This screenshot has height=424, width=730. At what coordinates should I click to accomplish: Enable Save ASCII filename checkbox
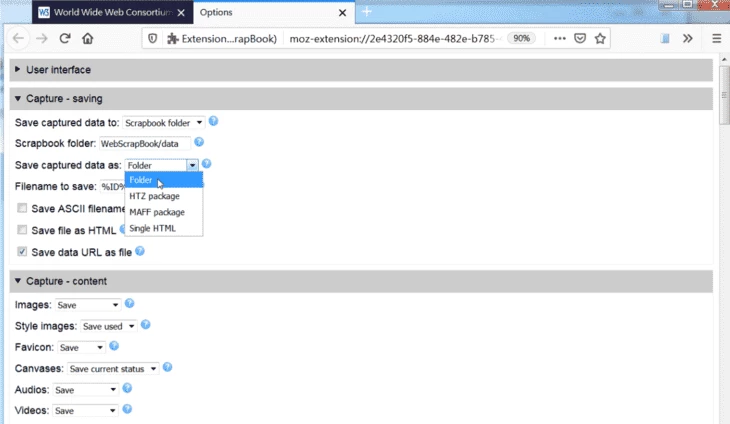[22, 208]
